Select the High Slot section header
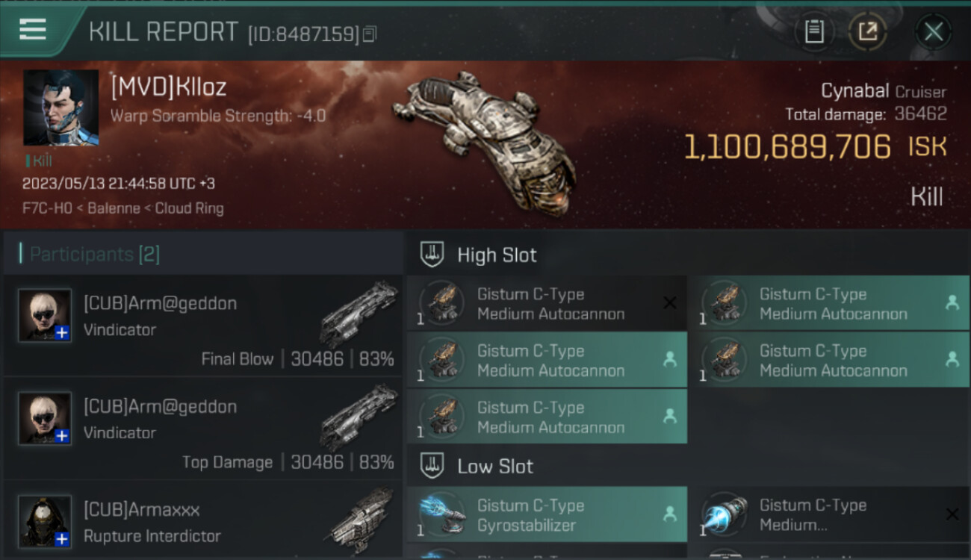The image size is (971, 560). coord(497,255)
